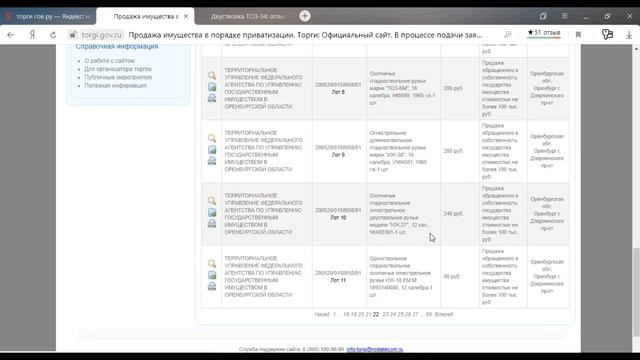Image resolution: width=640 pixels, height=360 pixels.
Task: Click the ТОЗ-БМ shotgun description in Лот 8
Action: [x=402, y=88]
